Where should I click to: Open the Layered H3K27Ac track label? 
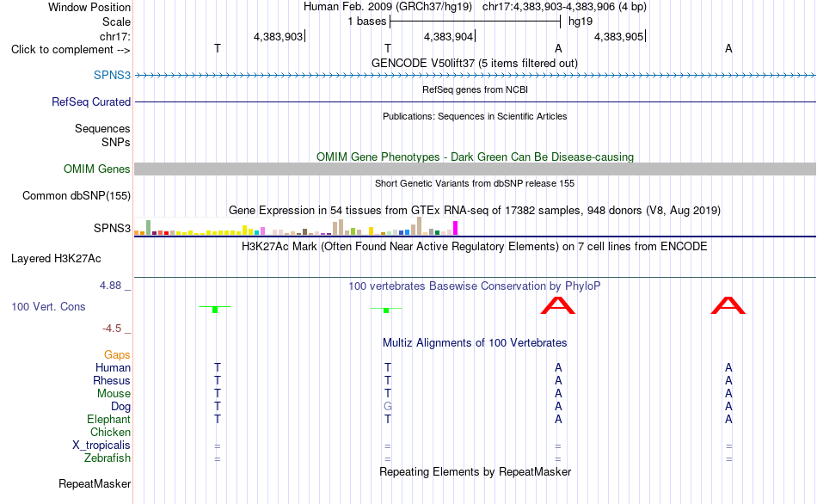56,259
